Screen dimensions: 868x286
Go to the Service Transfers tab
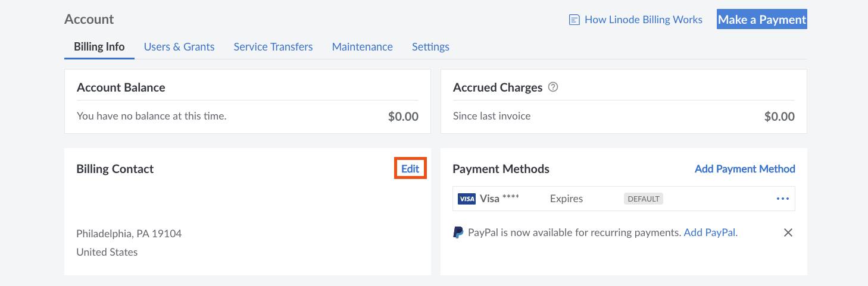click(273, 46)
